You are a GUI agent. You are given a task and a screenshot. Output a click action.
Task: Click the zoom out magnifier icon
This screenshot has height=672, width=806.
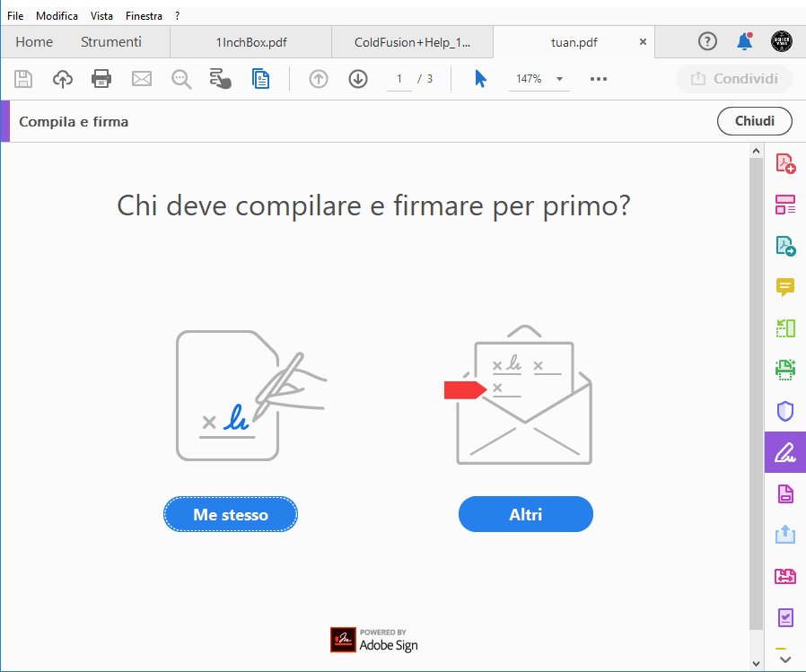(x=181, y=79)
